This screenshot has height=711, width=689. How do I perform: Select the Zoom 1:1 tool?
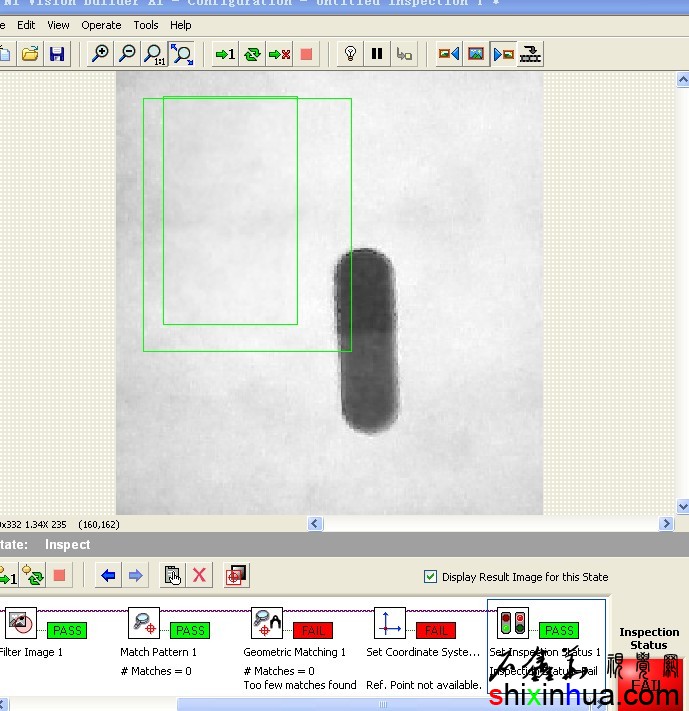click(x=154, y=54)
